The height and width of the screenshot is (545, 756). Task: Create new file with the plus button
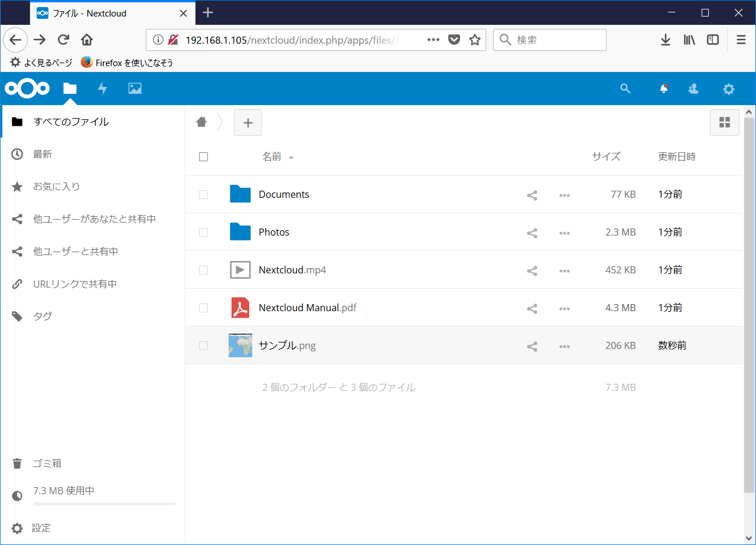tap(247, 122)
